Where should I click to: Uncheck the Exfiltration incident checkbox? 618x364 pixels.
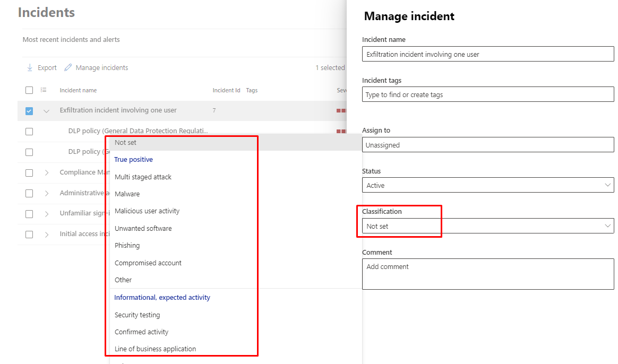29,111
